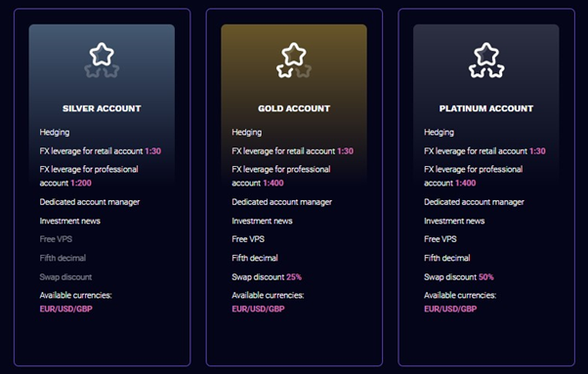
Task: Select the GOLD ACCOUNT heading
Action: (294, 108)
